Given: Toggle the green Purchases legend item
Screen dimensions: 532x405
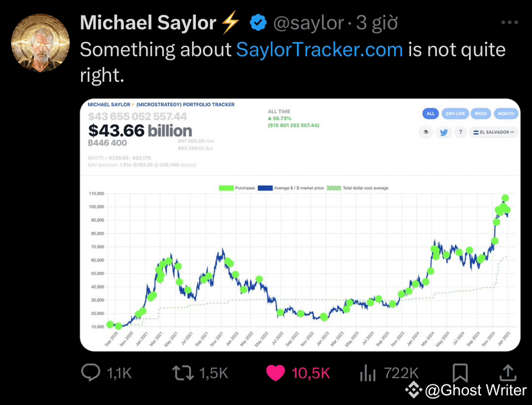Looking at the screenshot, I should pyautogui.click(x=244, y=187).
